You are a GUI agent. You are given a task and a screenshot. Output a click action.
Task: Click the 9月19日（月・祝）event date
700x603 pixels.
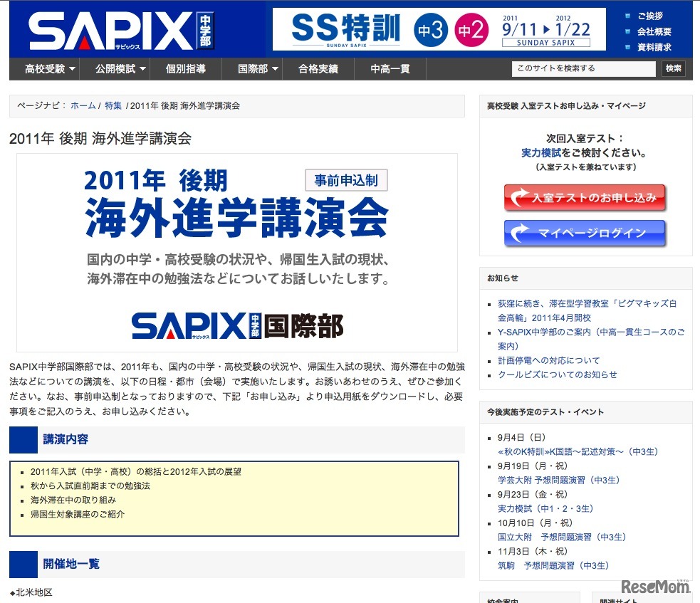click(x=533, y=466)
